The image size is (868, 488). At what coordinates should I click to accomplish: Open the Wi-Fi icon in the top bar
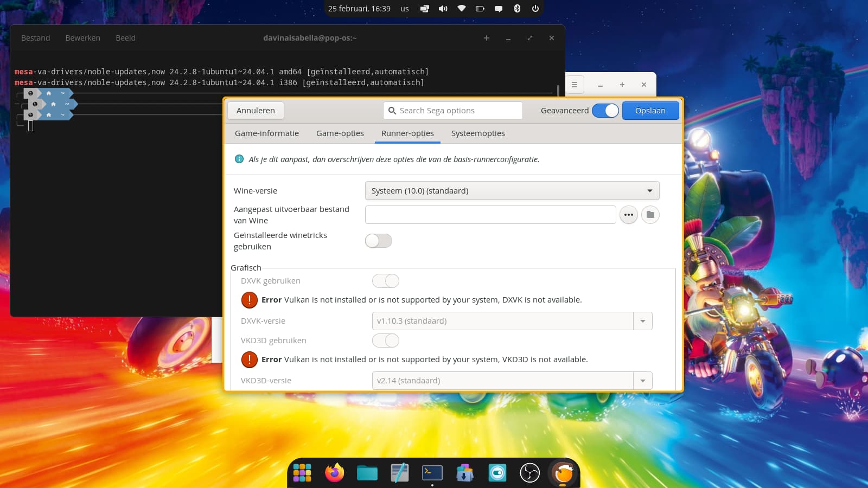462,9
